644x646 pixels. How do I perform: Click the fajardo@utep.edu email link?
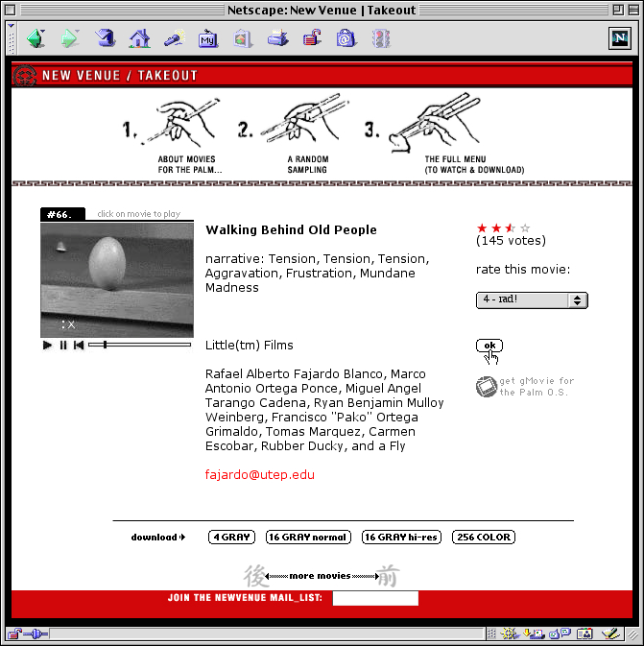[x=259, y=475]
